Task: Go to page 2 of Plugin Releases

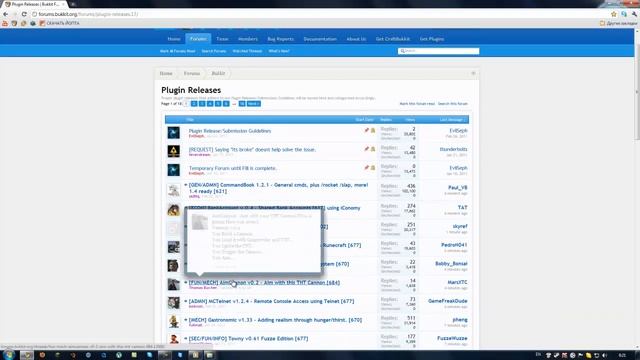Action: click(x=194, y=104)
